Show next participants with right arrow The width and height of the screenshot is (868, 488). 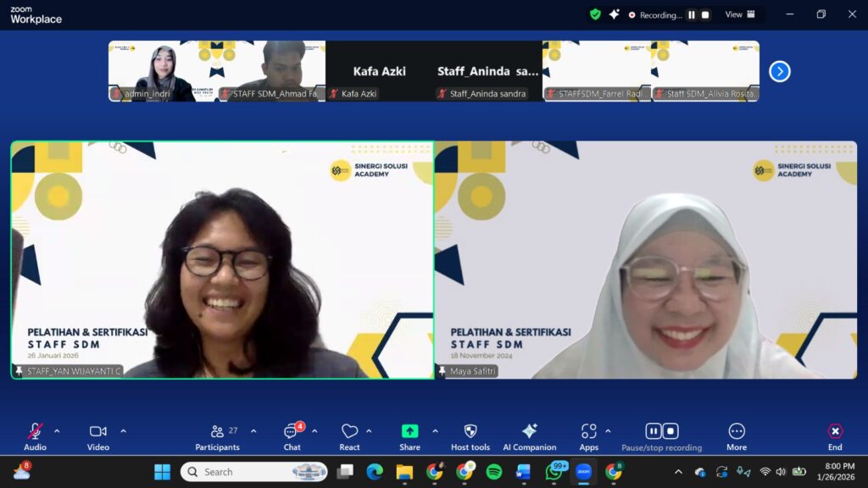pyautogui.click(x=779, y=71)
